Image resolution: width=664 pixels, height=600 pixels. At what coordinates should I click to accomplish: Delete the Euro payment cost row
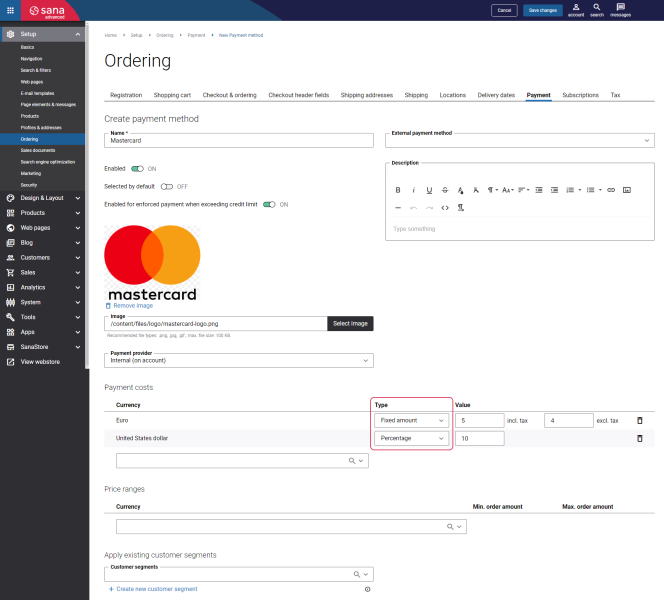(x=640, y=421)
